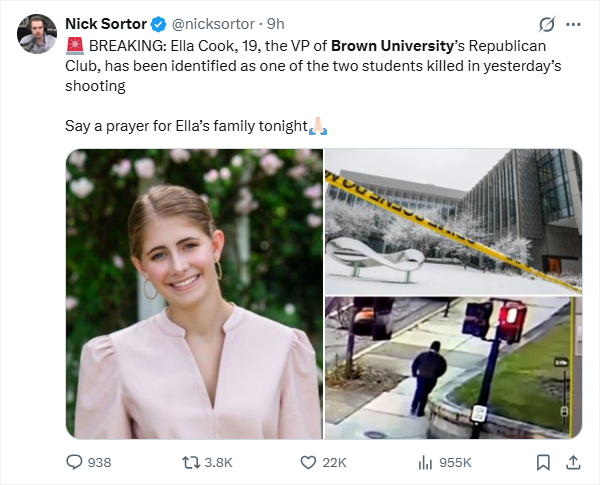
Task: Open the portrait photo of smiling woman
Action: (194, 294)
